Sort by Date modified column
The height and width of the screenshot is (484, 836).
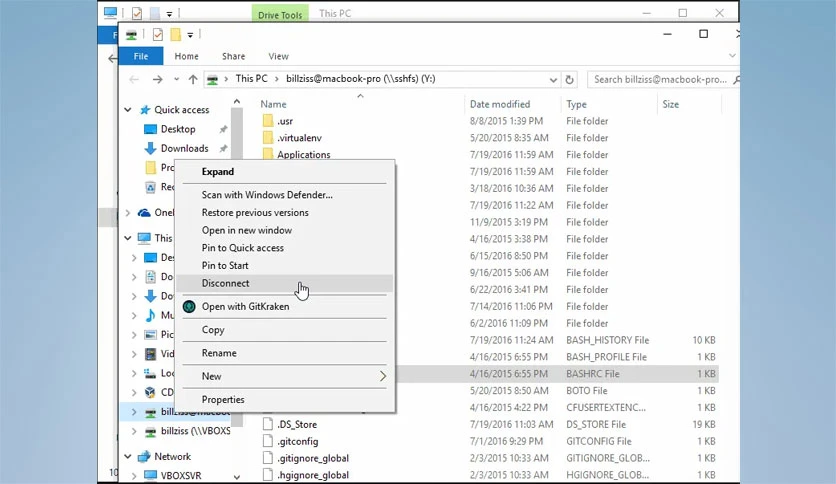coord(500,104)
